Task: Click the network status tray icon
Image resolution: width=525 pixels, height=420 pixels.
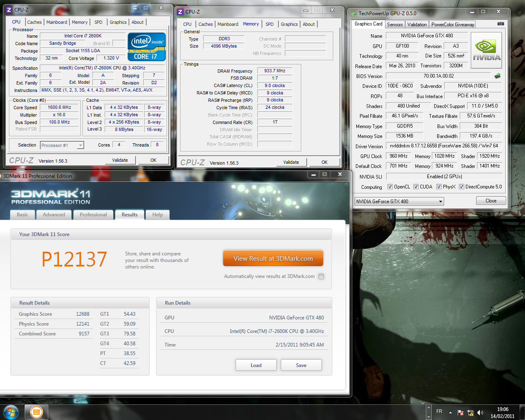Action: [x=470, y=412]
